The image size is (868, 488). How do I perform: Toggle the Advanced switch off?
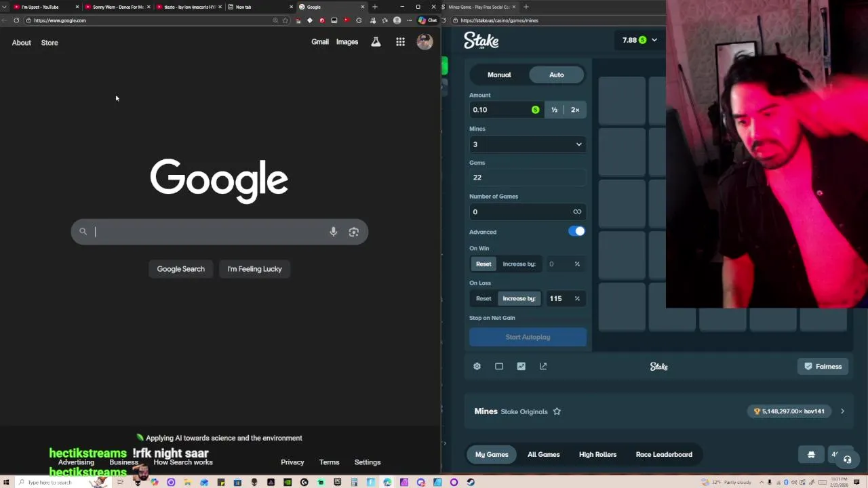point(576,232)
